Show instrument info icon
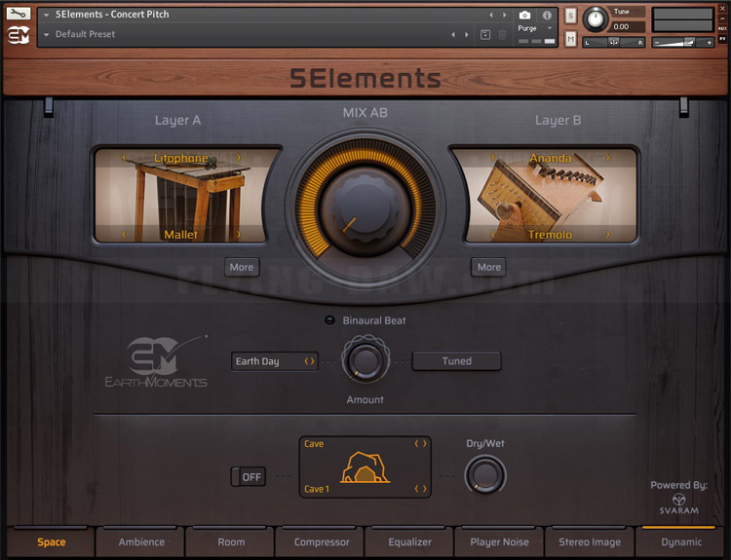 (547, 15)
